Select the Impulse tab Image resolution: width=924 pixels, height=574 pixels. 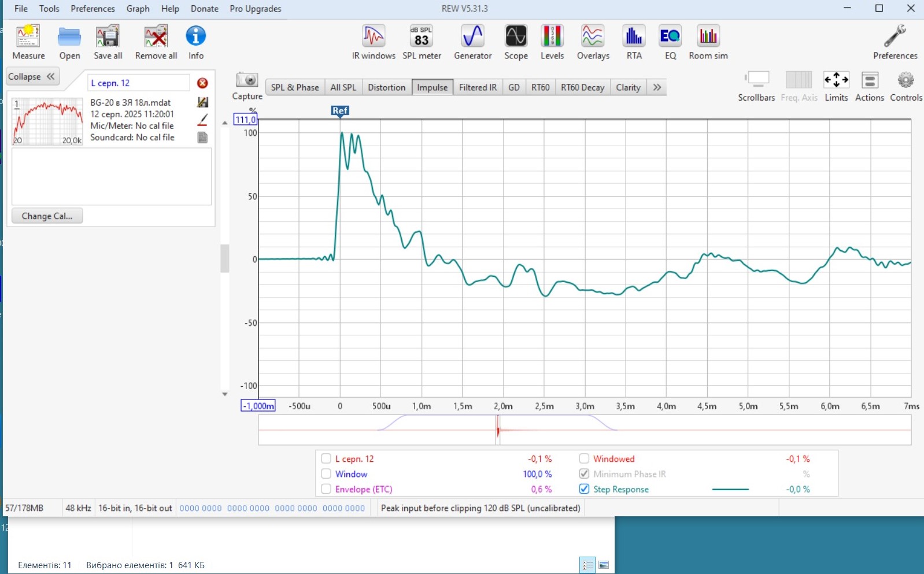[x=433, y=87]
